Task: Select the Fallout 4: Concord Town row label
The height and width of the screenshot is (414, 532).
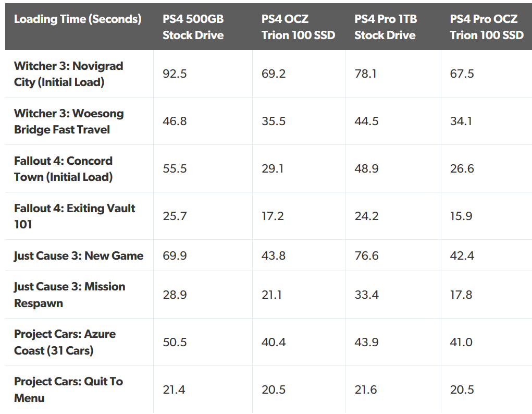Action: tap(64, 169)
